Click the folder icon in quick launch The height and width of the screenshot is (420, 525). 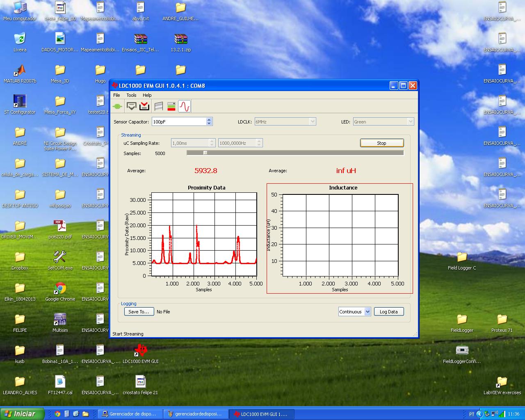click(85, 414)
